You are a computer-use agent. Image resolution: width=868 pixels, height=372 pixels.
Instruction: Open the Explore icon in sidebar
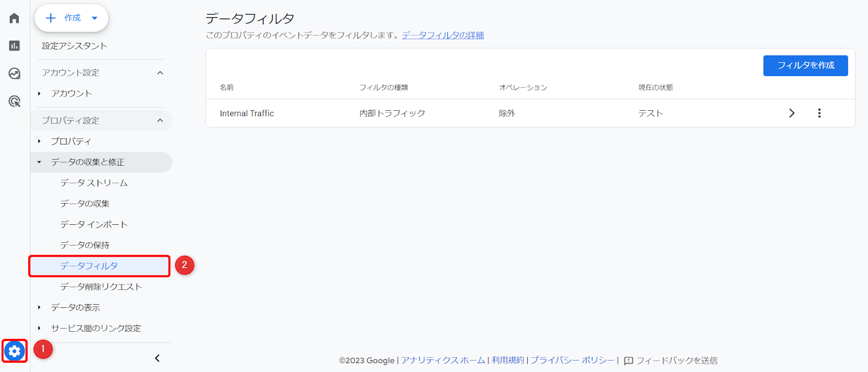(15, 73)
